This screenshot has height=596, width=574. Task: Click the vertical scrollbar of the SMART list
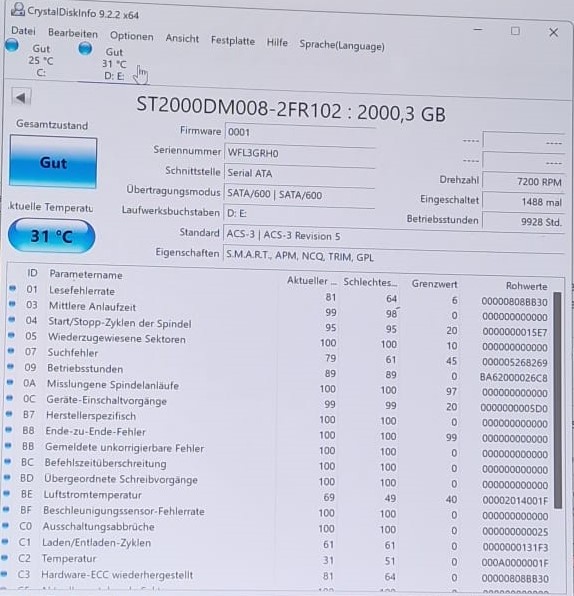pyautogui.click(x=558, y=399)
